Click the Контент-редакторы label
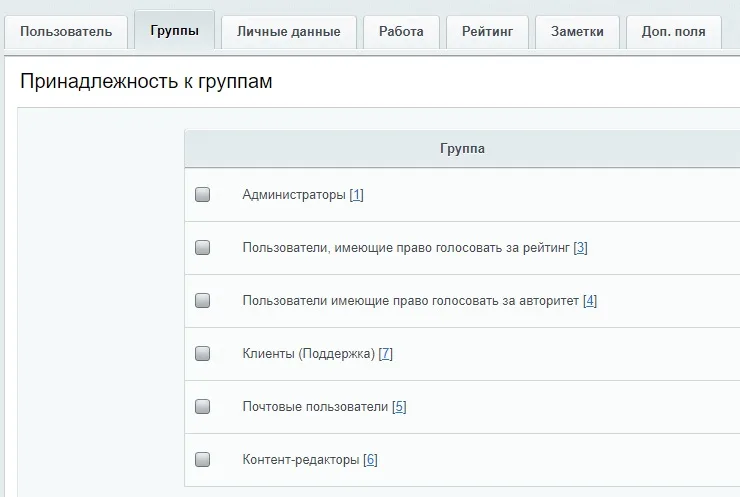 [x=301, y=459]
